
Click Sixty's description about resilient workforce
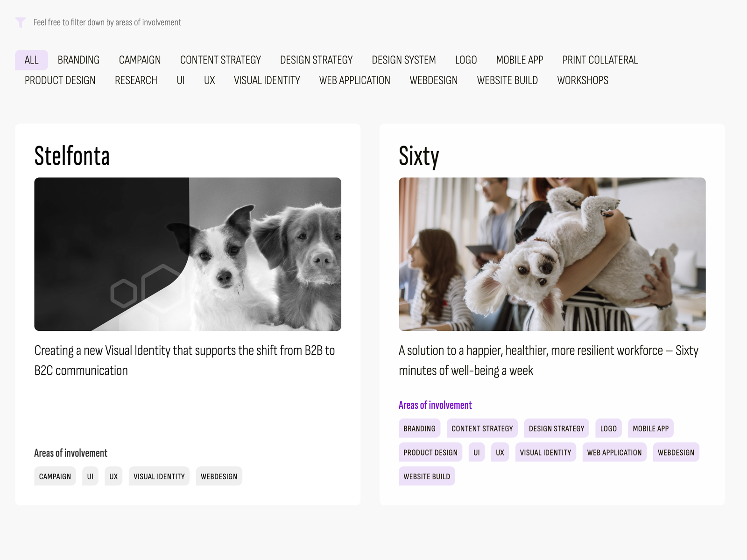(548, 360)
